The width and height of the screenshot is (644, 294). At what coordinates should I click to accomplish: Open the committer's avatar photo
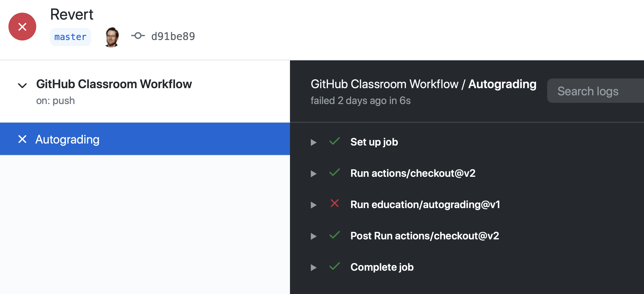coord(111,37)
